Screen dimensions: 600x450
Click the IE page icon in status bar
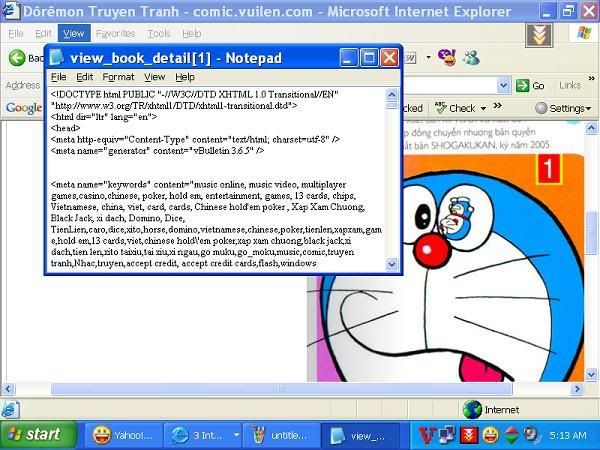click(x=10, y=410)
